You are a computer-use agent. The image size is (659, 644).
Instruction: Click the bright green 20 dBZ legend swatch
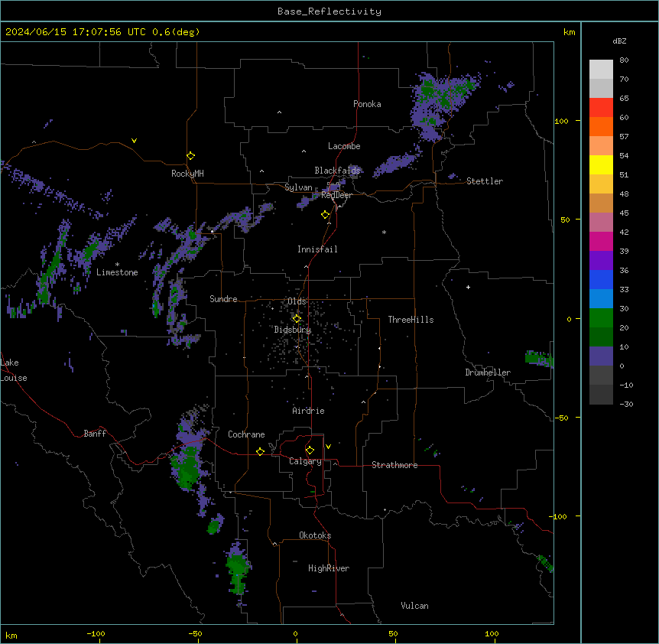601,318
